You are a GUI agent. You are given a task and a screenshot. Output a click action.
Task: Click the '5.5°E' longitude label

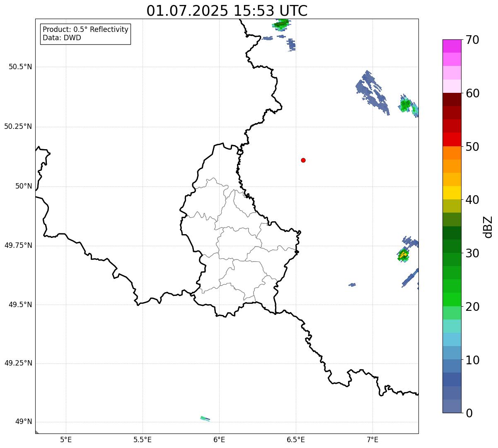[x=143, y=439]
